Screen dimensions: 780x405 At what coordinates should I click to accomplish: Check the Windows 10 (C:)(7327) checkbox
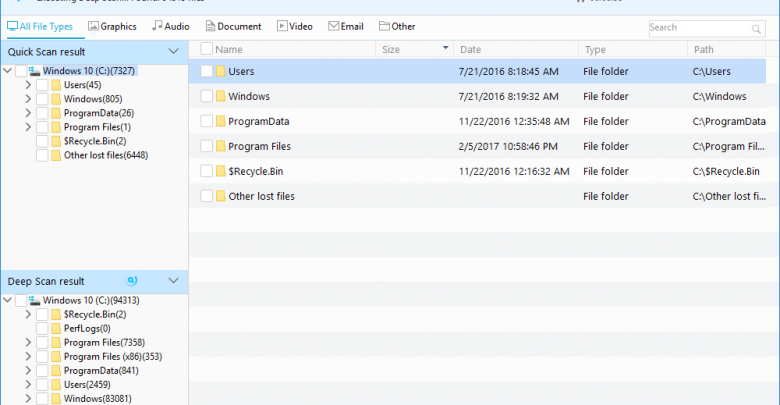21,71
